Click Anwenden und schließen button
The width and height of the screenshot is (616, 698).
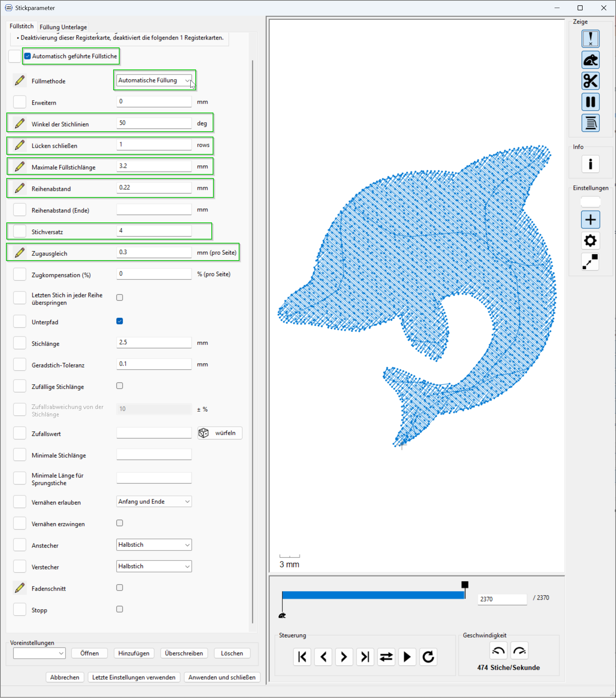click(x=222, y=677)
